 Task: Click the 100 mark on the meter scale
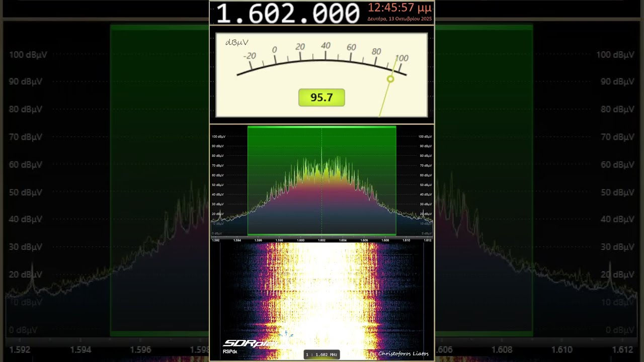coord(401,58)
